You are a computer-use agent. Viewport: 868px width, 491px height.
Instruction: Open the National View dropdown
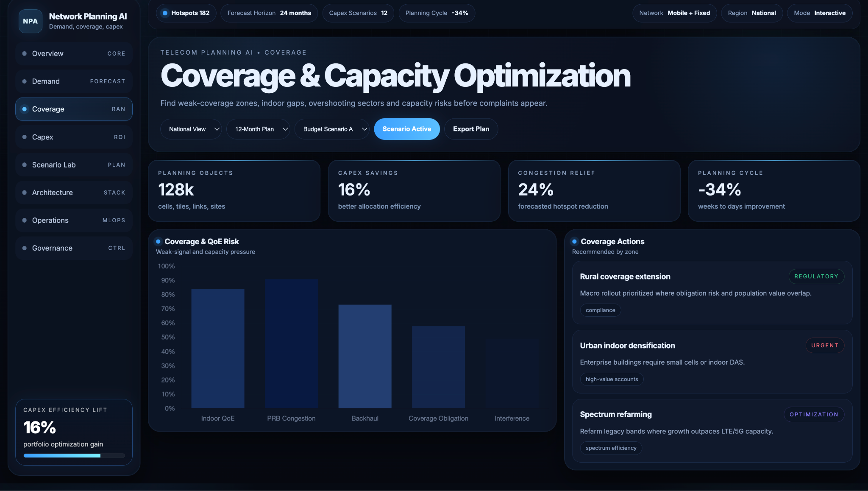tap(191, 129)
